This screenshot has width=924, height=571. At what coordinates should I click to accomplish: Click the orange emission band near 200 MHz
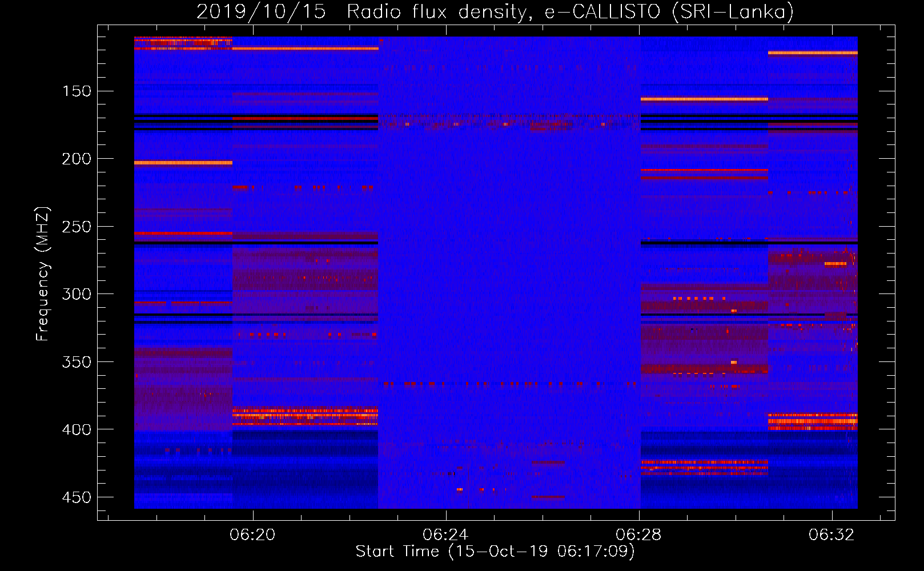pos(183,163)
